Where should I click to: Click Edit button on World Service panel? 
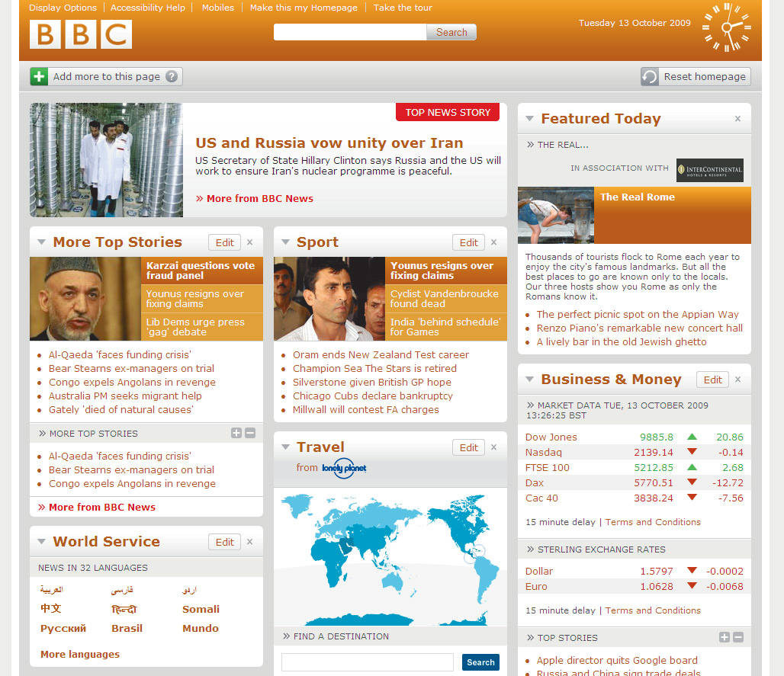point(224,542)
